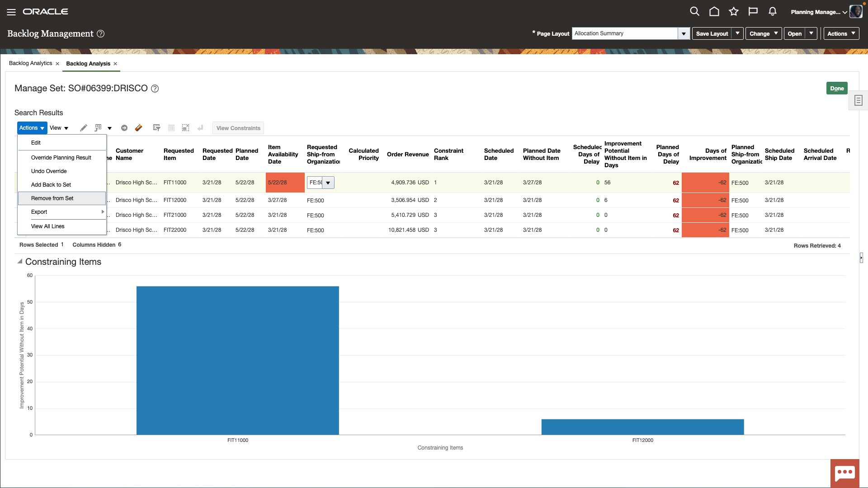Open the global search magnifier icon
Screen dimensions: 868x488
(695, 11)
